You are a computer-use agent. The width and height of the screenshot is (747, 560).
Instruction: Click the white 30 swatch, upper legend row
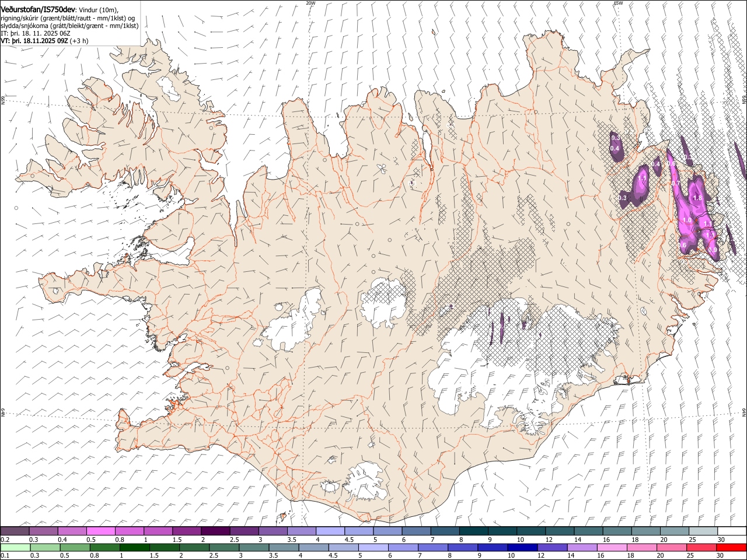pos(732,531)
